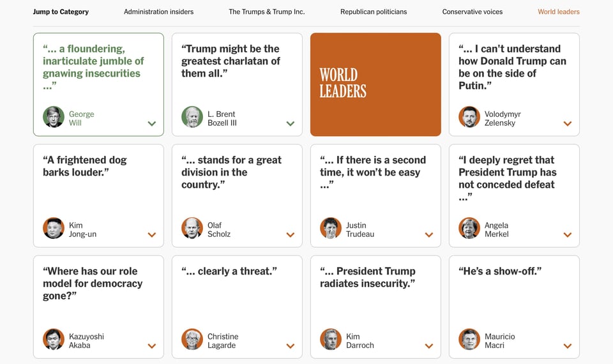Go to Republican politicians category
Image resolution: width=613 pixels, height=364 pixels.
374,11
